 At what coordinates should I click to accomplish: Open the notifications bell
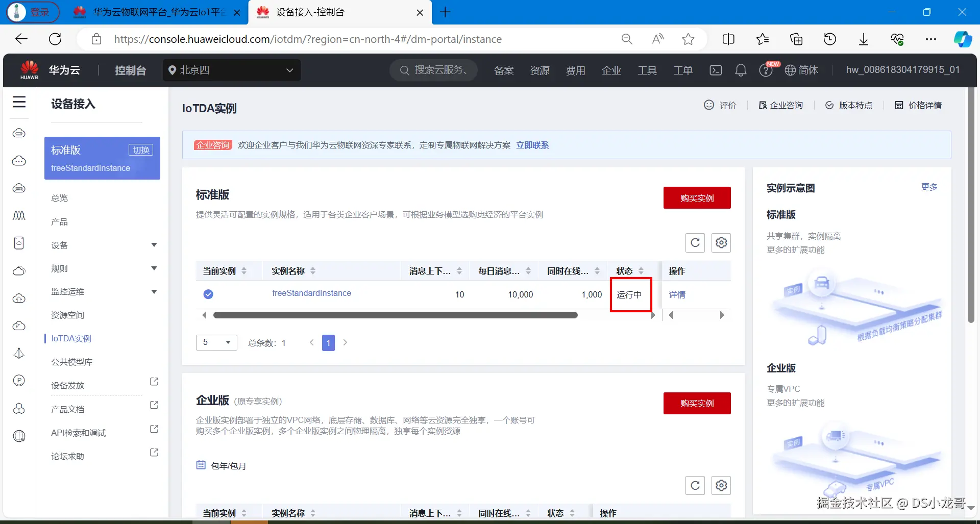741,70
